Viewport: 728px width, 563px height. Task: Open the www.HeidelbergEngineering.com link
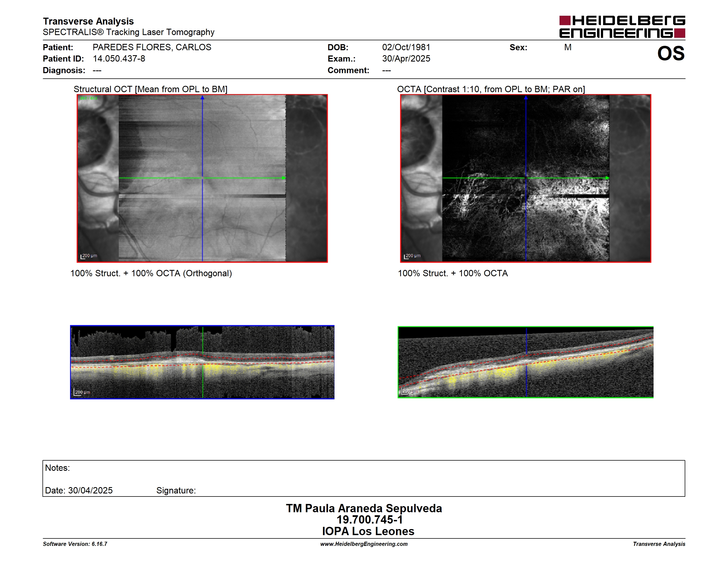(x=364, y=544)
